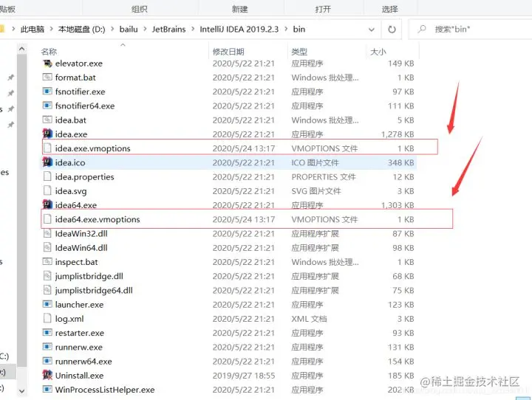Click the launcher.exe file icon
Screen dimensions: 532x400
pos(47,304)
